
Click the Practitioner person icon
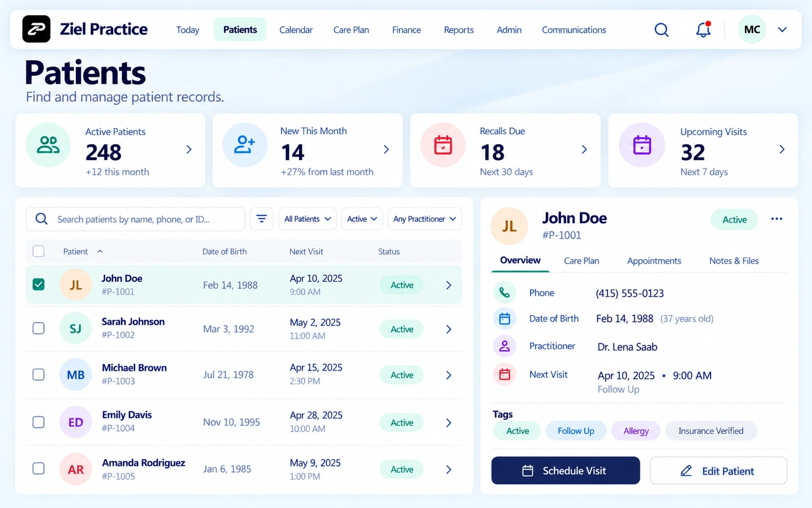pos(504,346)
